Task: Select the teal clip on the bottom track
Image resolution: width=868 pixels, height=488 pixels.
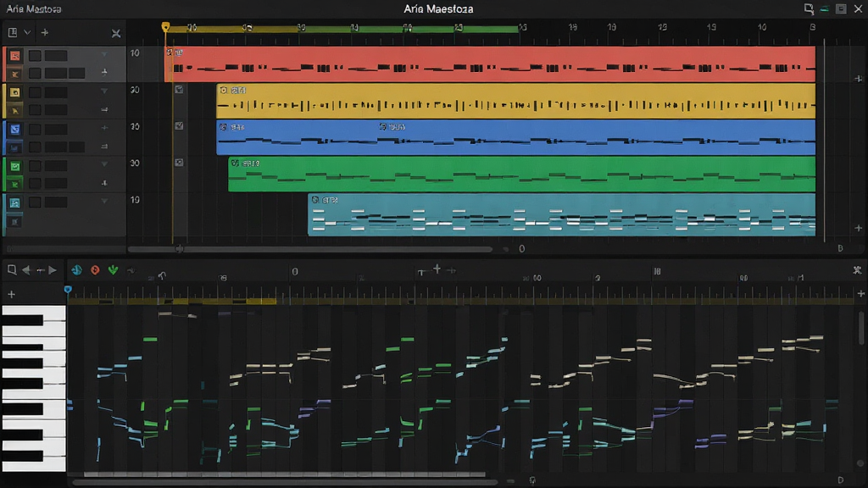Action: pyautogui.click(x=561, y=214)
